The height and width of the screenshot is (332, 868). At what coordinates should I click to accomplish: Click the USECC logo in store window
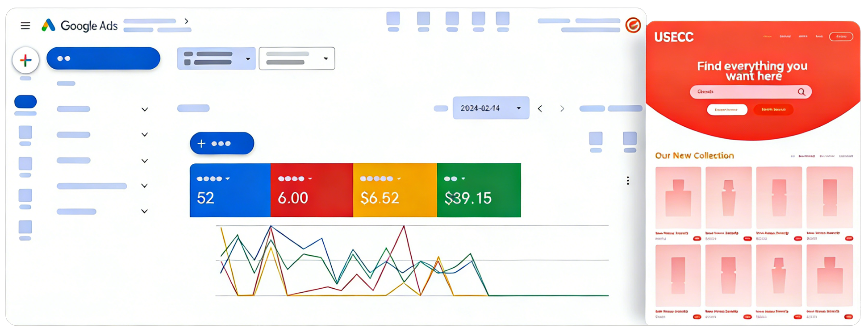pyautogui.click(x=674, y=37)
